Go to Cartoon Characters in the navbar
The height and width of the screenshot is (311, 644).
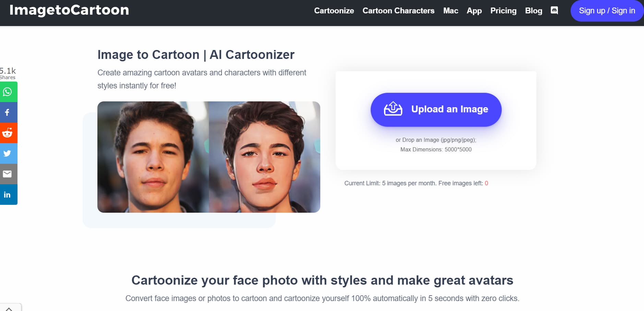point(398,11)
